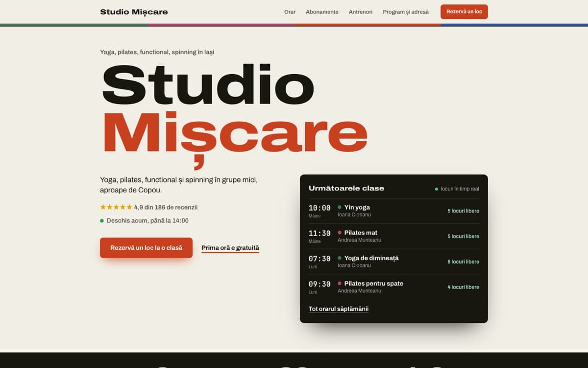Viewport: 588px width, 368px height.
Task: Open Program și adresă in navigation
Action: tap(406, 12)
